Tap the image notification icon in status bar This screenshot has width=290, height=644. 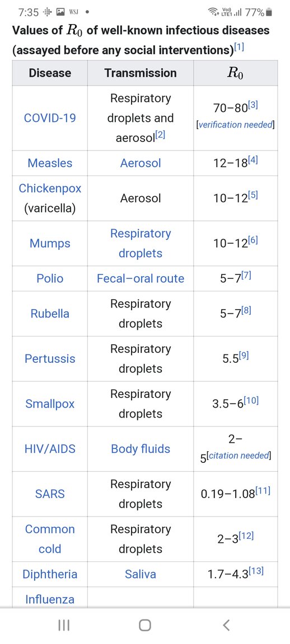60,12
